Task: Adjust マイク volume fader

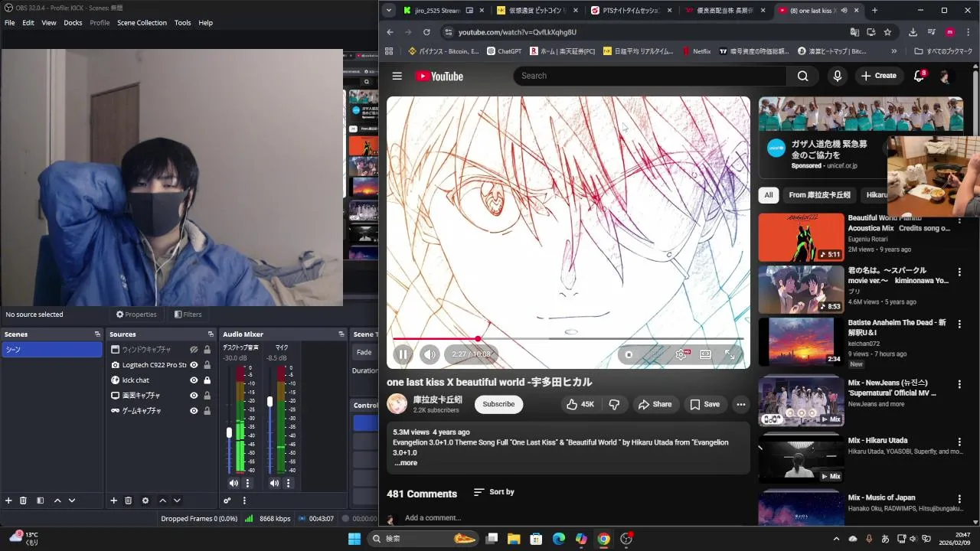Action: 269,402
